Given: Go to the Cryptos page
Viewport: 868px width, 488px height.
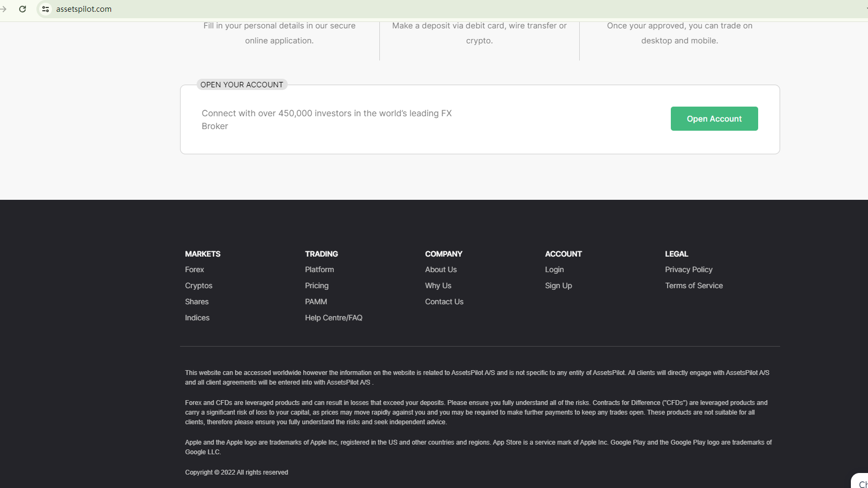Looking at the screenshot, I should (199, 286).
